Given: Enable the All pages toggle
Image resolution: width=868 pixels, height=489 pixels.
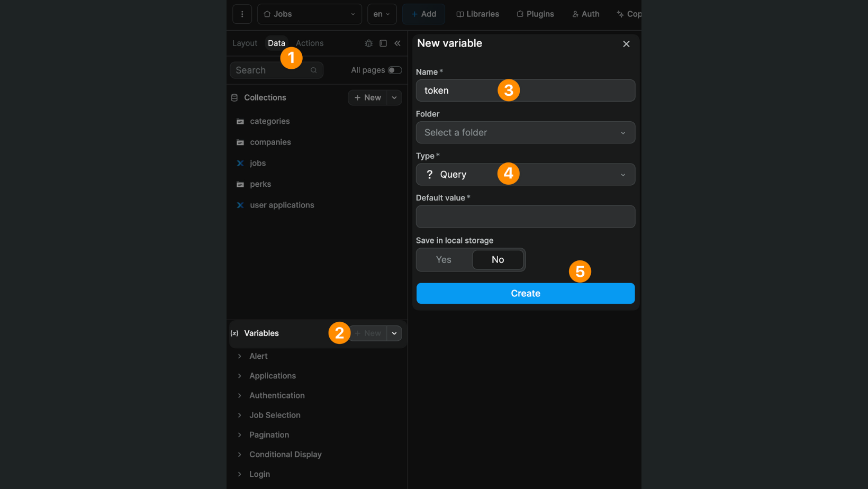Looking at the screenshot, I should point(394,69).
